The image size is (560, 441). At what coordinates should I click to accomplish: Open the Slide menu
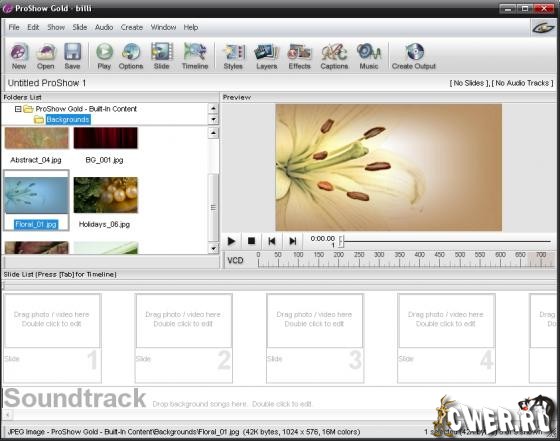[80, 27]
